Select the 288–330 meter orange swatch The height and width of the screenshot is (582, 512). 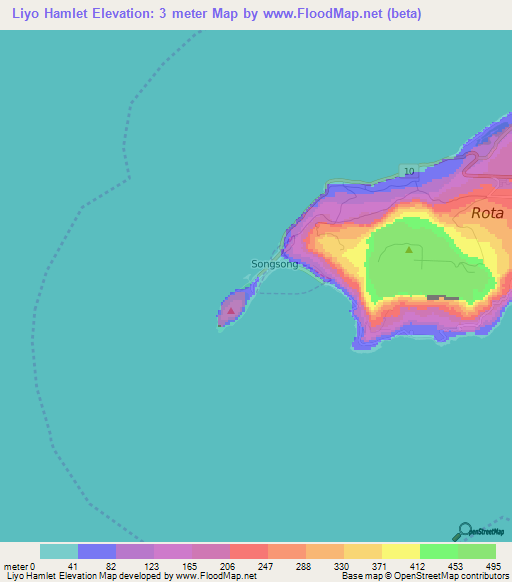pos(325,551)
